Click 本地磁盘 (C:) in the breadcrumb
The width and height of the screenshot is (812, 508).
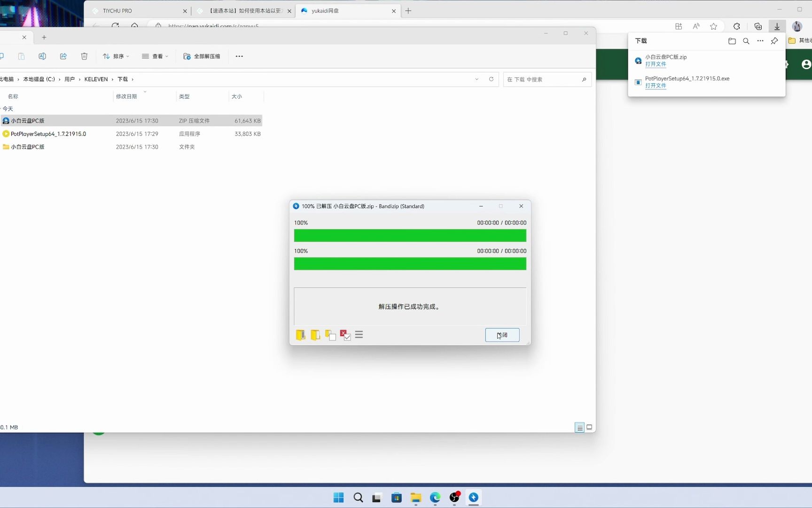point(39,79)
